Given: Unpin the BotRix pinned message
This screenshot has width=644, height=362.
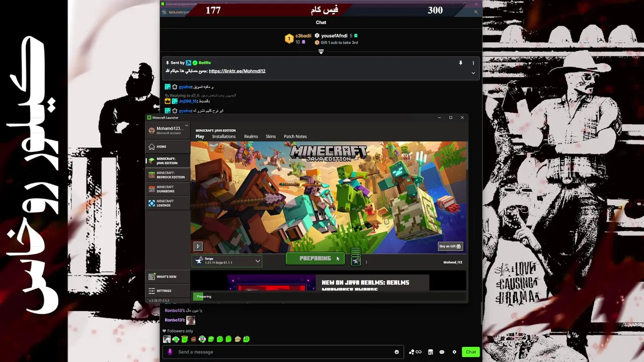Looking at the screenshot, I should coord(460,63).
